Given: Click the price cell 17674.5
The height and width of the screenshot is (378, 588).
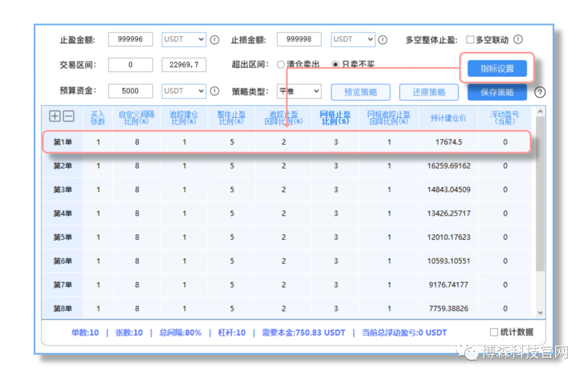Looking at the screenshot, I should coord(449,142).
